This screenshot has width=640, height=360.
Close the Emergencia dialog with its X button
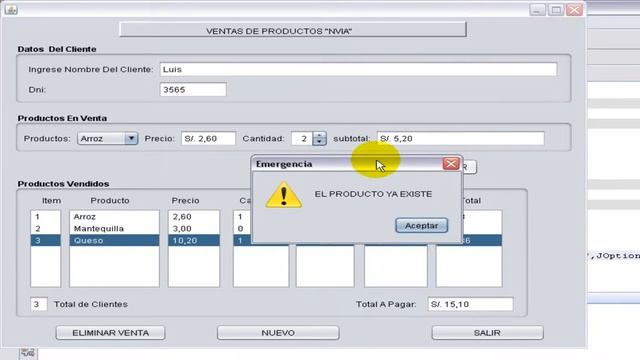tap(451, 164)
